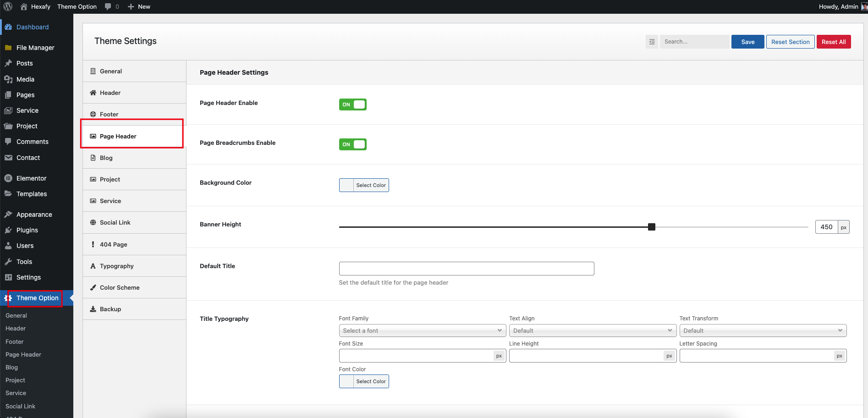Open the Page Header submenu link in sidebar
Screen dimensions: 868x418
click(x=23, y=354)
